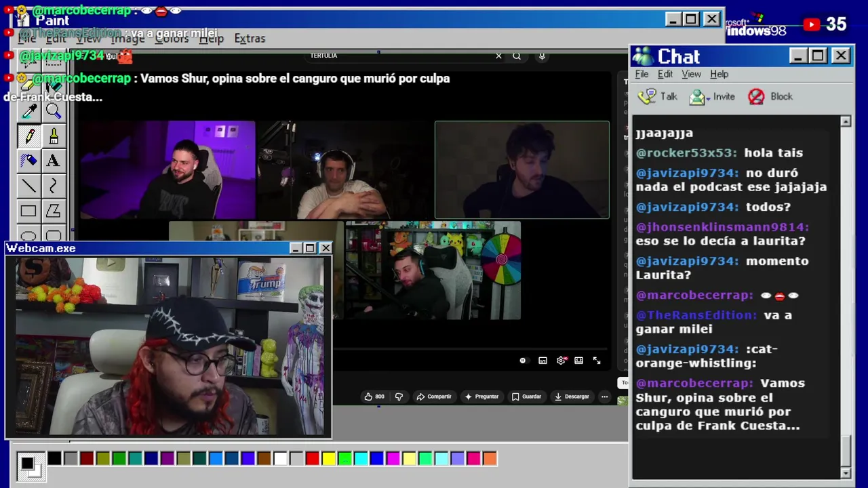Open the Chat window's View menu
Image resolution: width=868 pixels, height=488 pixels.
[x=691, y=74]
